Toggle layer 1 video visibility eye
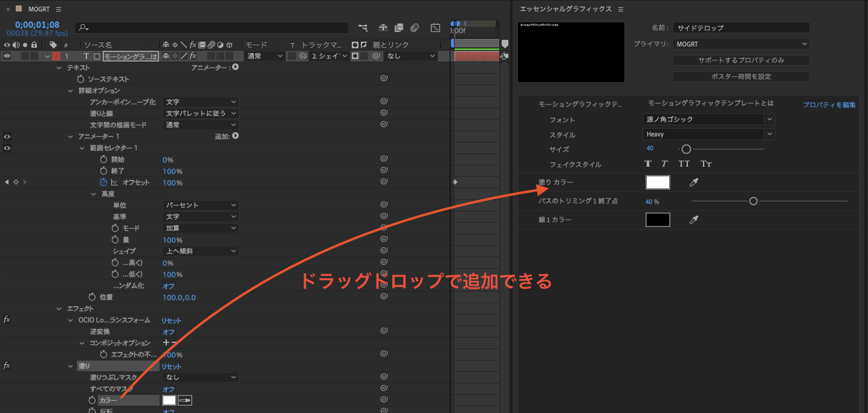The height and width of the screenshot is (413, 868). point(7,56)
